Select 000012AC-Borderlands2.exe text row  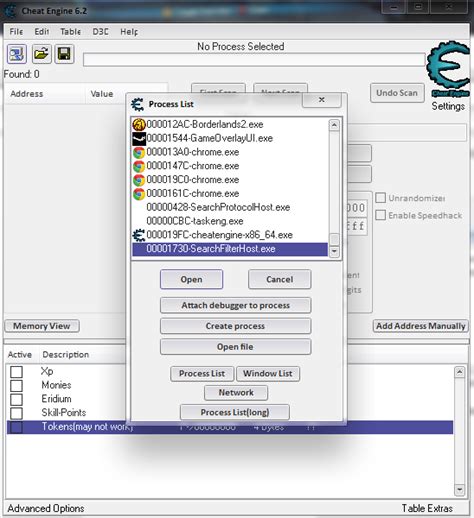pyautogui.click(x=205, y=125)
